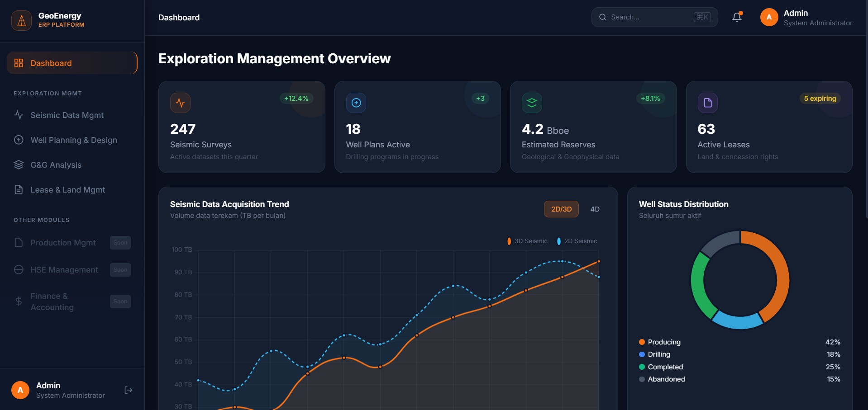Viewport: 868px width, 410px height.
Task: Click the +8.1% badge on Estimated Reserves
Action: point(650,98)
